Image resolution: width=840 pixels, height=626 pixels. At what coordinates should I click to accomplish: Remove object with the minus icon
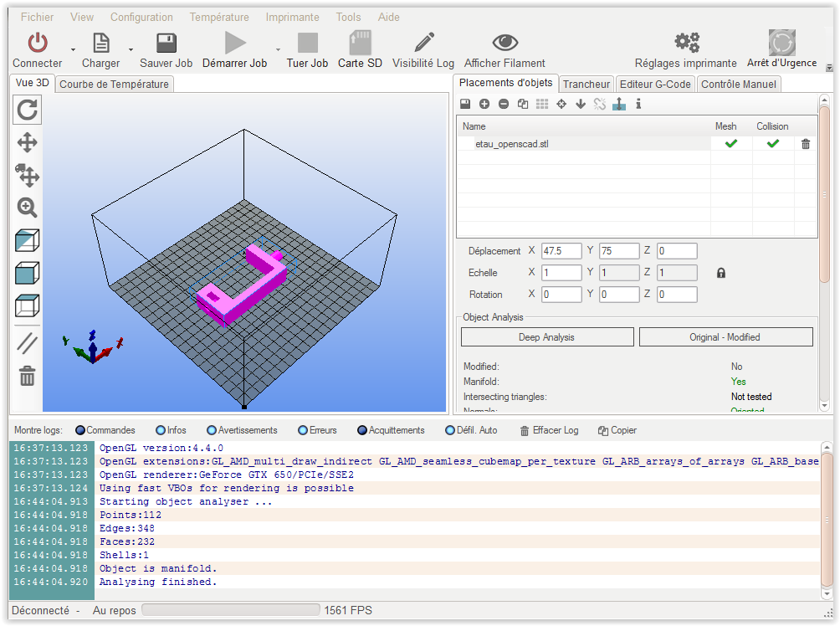pos(504,104)
